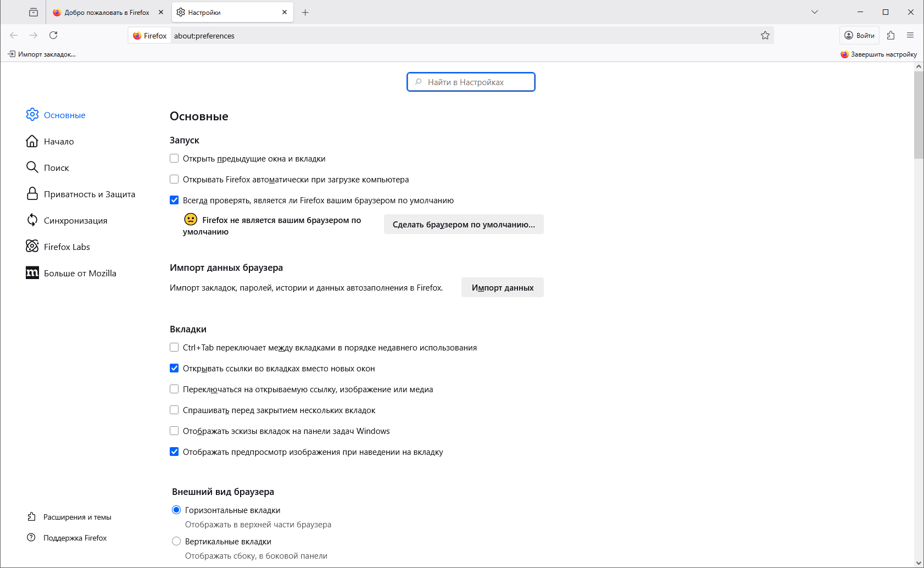Select the Вертикальные вкладки radio option
This screenshot has height=568, width=924.
(176, 541)
